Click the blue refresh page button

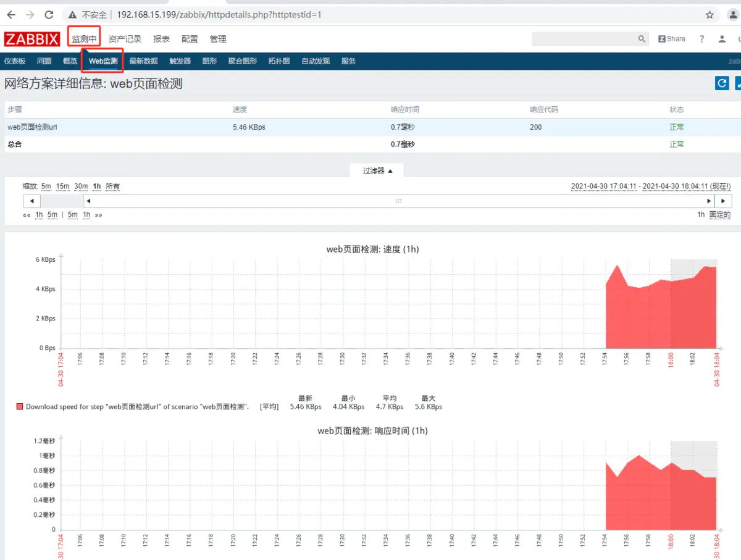pos(722,83)
